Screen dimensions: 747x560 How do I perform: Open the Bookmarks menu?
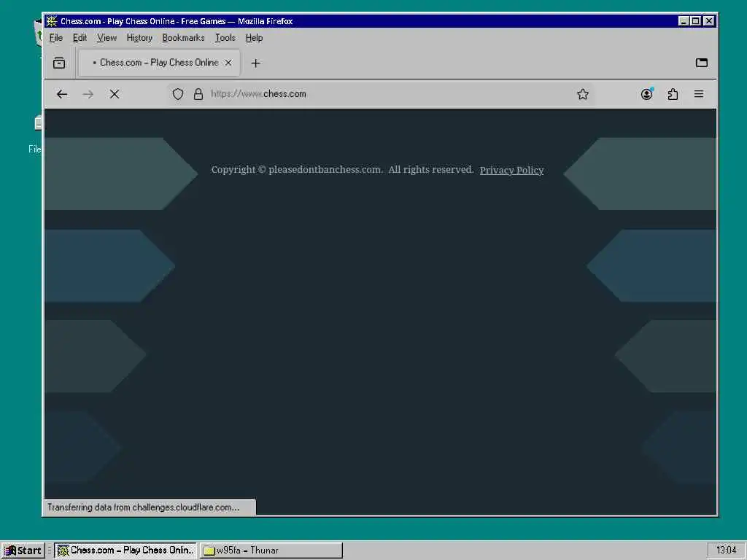183,38
